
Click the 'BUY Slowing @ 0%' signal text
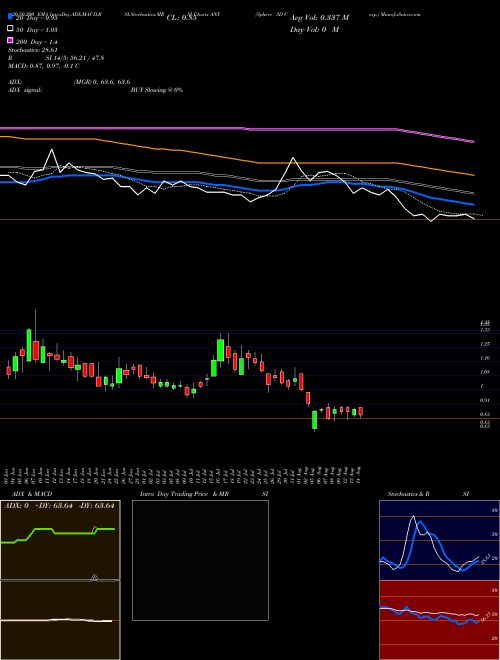point(157,90)
